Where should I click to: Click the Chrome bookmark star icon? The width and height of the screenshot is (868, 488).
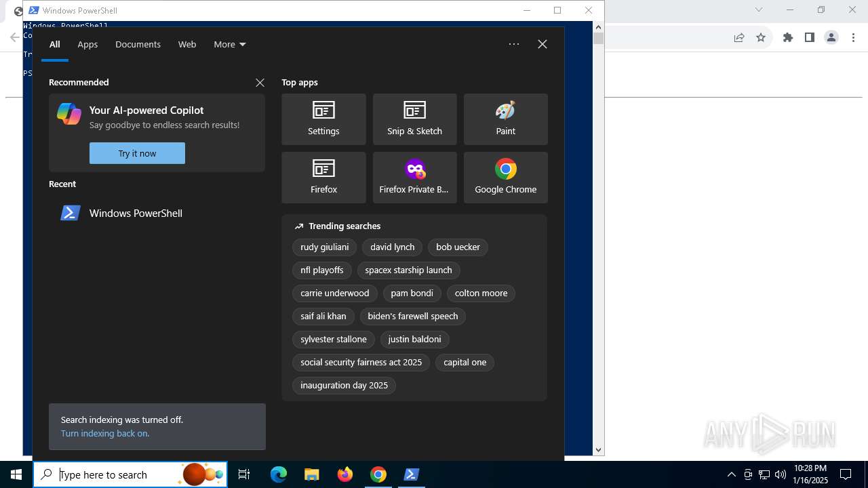[x=761, y=38]
